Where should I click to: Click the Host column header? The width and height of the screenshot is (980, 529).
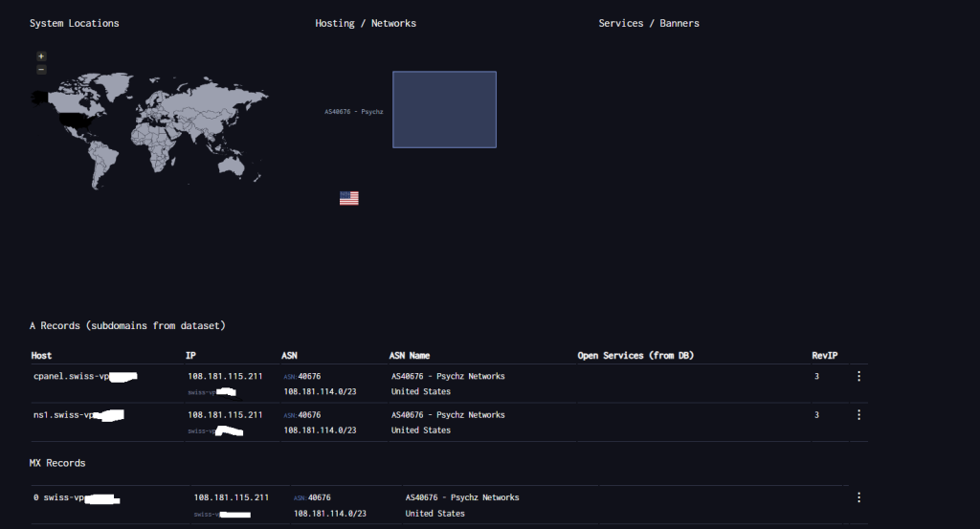pos(41,355)
